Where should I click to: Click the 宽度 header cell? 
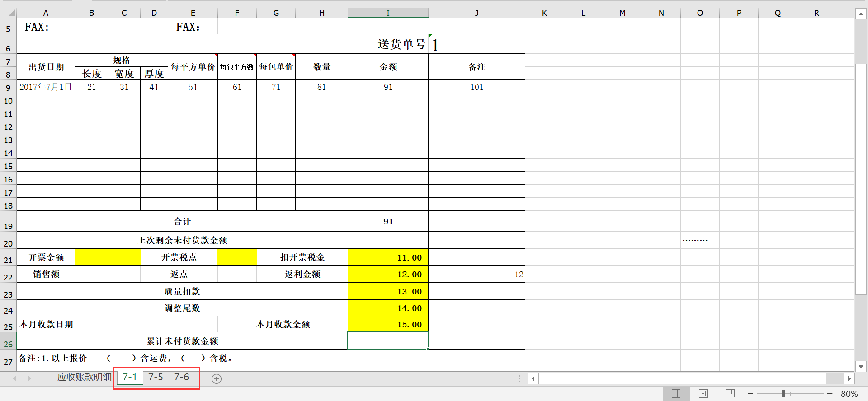coord(124,74)
